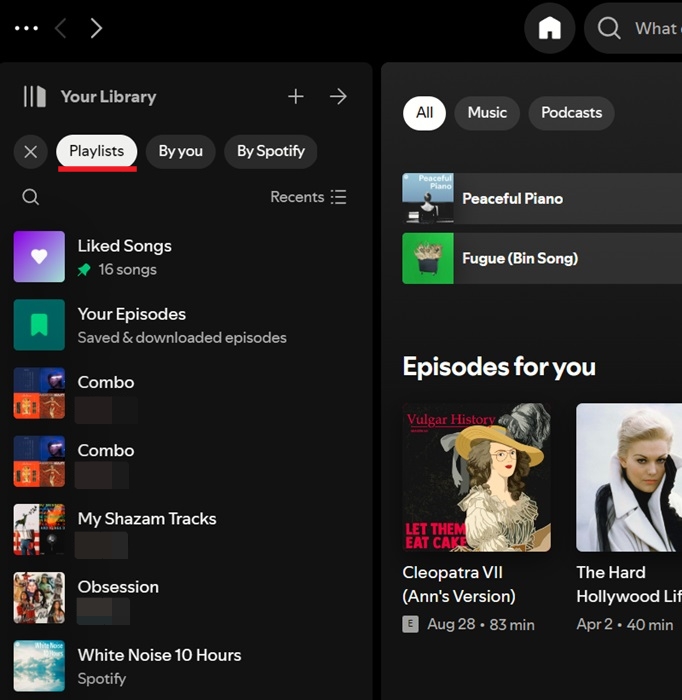Open the Episodes for you section
682x700 pixels.
pos(499,367)
